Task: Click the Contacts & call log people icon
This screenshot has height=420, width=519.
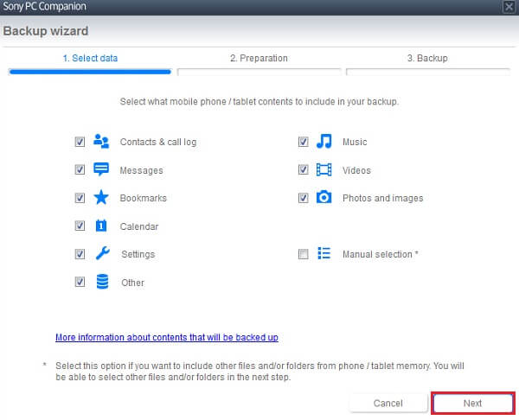Action: (x=101, y=142)
